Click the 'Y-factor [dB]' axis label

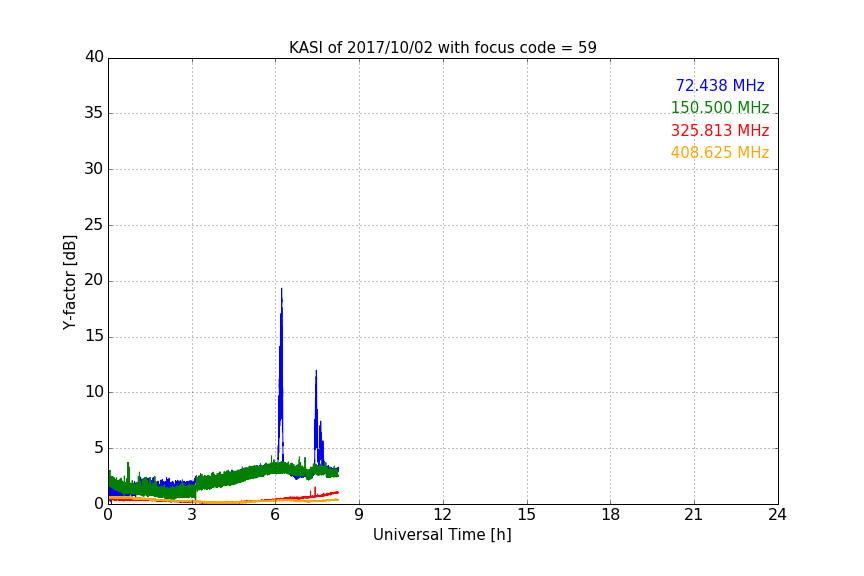69,282
